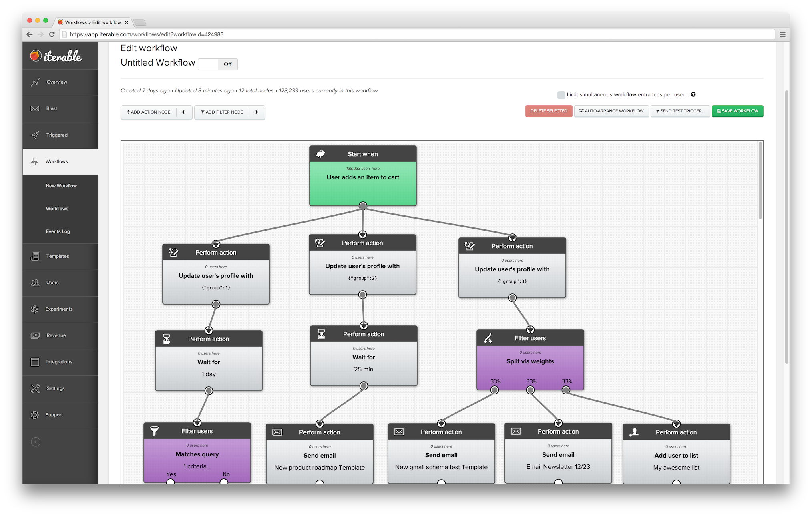The width and height of the screenshot is (812, 516).
Task: Click split icon on Split via weights node
Action: (x=488, y=338)
